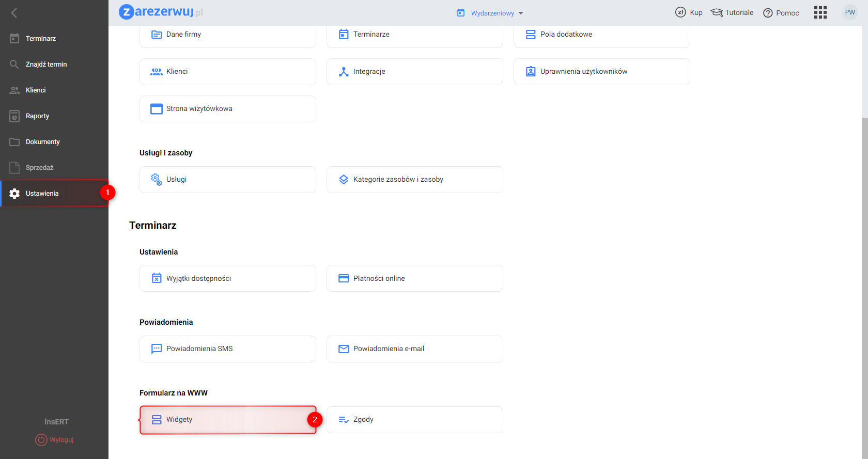Viewport: 868px width, 459px height.
Task: Click the page vertical scrollbar
Action: pyautogui.click(x=864, y=258)
